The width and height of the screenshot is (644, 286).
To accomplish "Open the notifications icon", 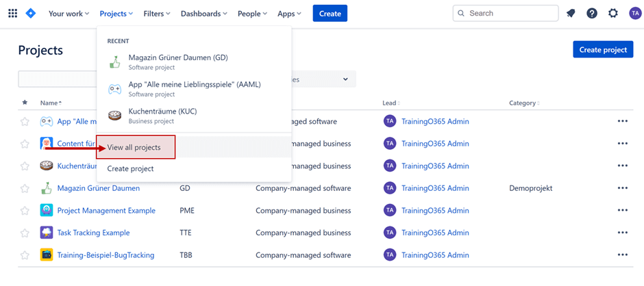I will coord(571,14).
